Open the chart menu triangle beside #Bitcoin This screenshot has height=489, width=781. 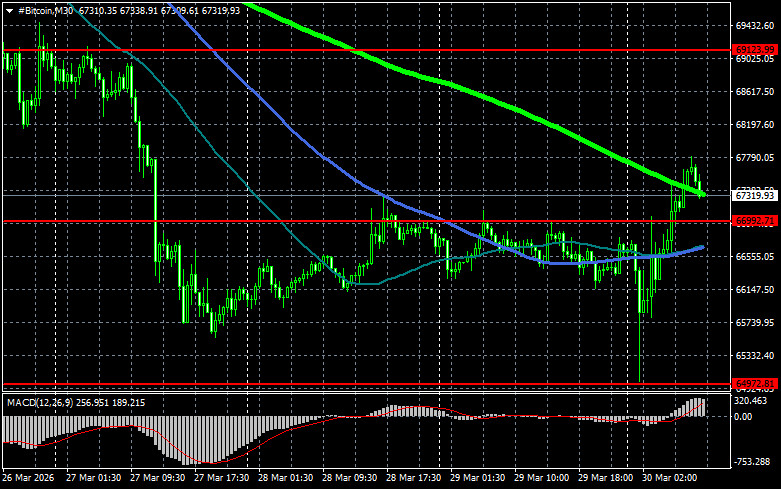9,11
